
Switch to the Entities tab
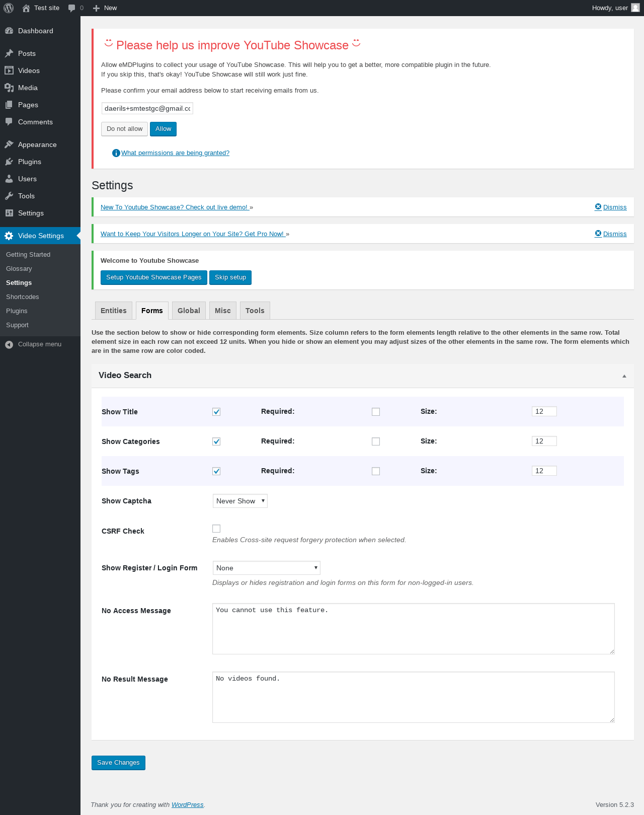[x=114, y=311]
